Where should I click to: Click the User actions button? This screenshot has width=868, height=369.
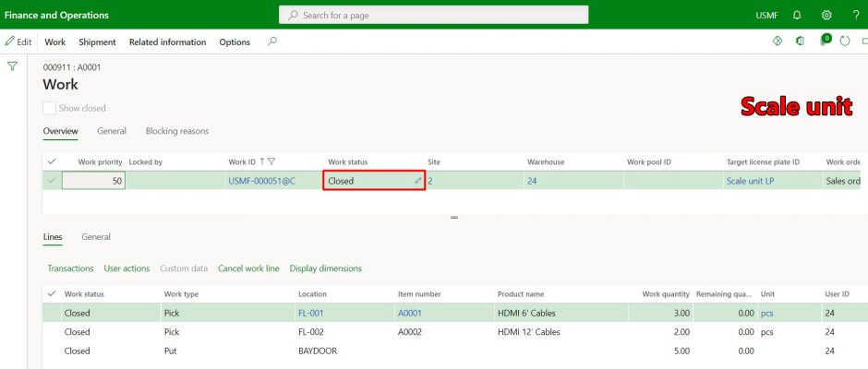point(127,268)
